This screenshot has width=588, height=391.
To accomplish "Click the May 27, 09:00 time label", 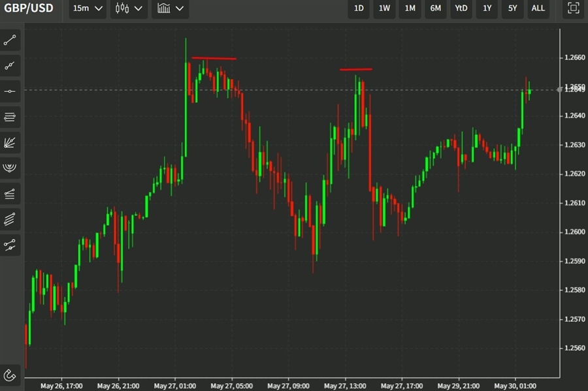I will tap(288, 386).
